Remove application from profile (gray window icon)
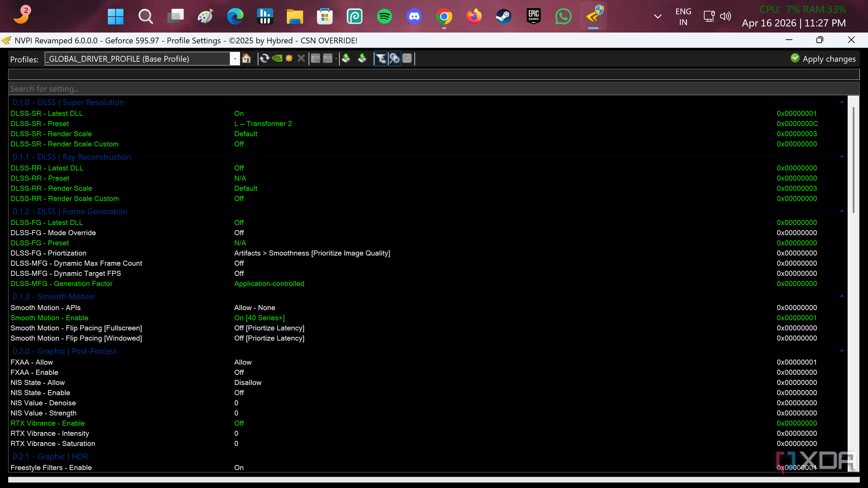Screen dimensions: 868x488 coord(328,58)
